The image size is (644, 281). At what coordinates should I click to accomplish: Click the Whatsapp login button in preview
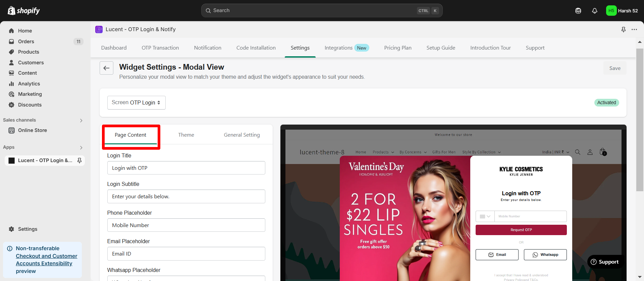coord(545,255)
